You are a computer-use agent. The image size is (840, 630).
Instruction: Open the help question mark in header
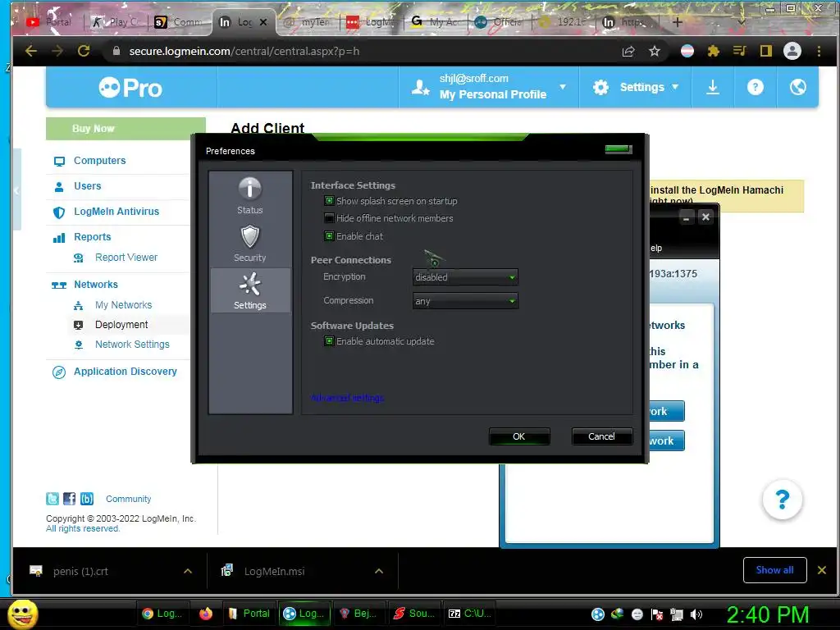pyautogui.click(x=755, y=87)
